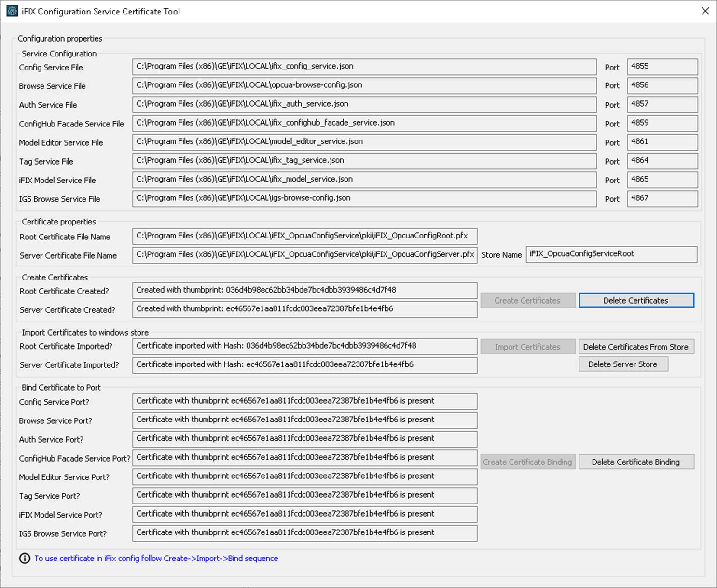Click the info icon beside the sequence hint
Screen dimensions: 717x588
pyautogui.click(x=25, y=558)
